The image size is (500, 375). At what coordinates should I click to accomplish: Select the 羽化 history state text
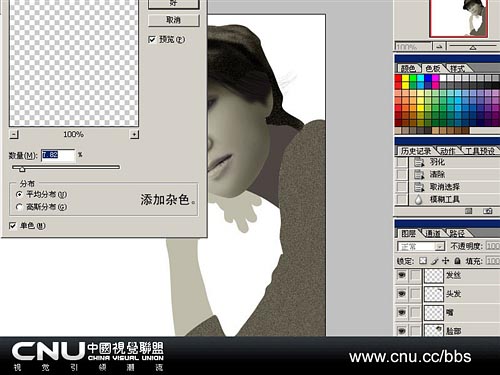pyautogui.click(x=437, y=162)
